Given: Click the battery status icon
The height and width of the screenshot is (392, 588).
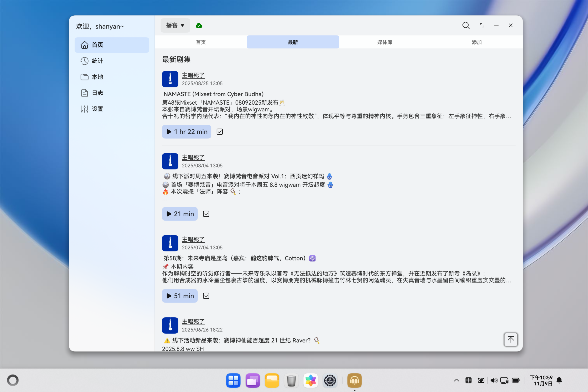Looking at the screenshot, I should tap(516, 380).
